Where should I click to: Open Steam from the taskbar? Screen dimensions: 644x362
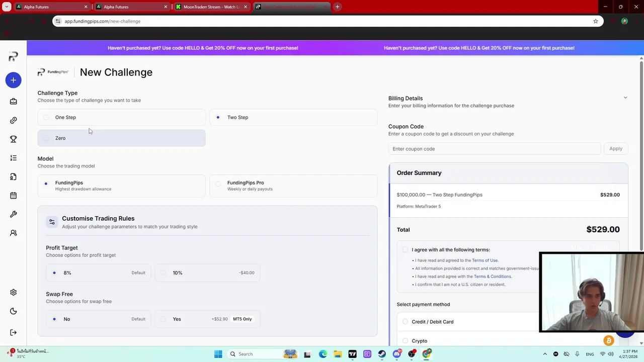coord(382,354)
